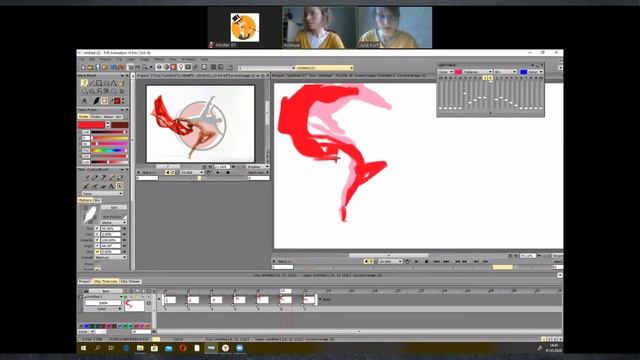Click the layer opacity field in timeline
This screenshot has height=360, width=640.
[x=103, y=303]
